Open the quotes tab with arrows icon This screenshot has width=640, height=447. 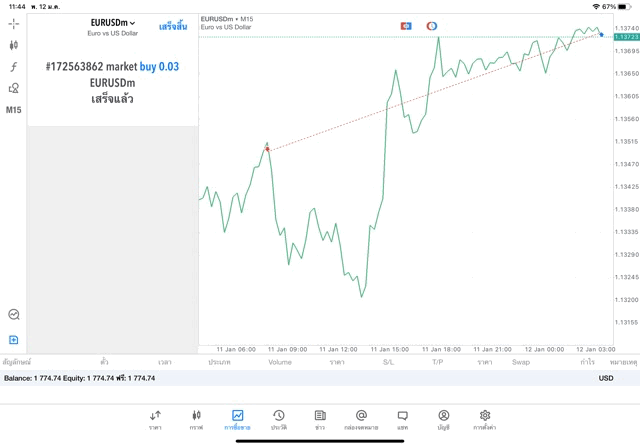coord(155,420)
